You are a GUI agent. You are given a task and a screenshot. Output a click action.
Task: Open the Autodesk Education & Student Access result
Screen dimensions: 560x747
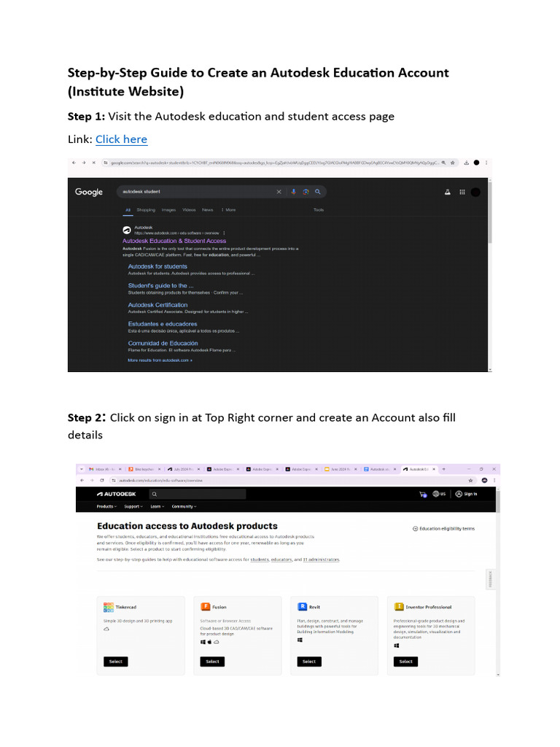point(174,241)
